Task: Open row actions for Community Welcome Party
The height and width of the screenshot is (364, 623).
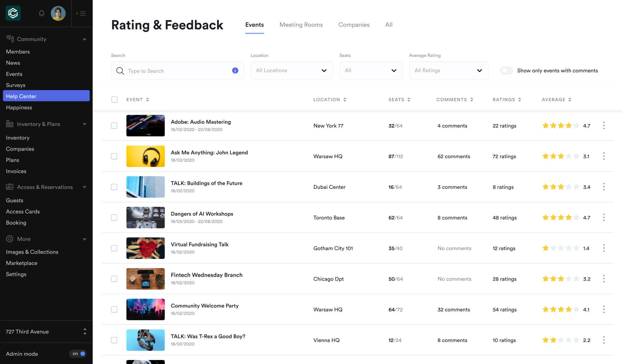Action: coord(604,309)
